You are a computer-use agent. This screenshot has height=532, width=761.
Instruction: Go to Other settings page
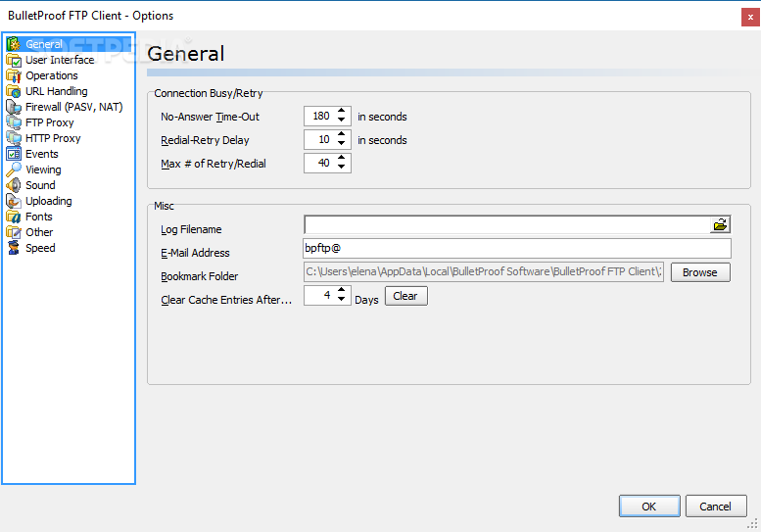[x=39, y=232]
